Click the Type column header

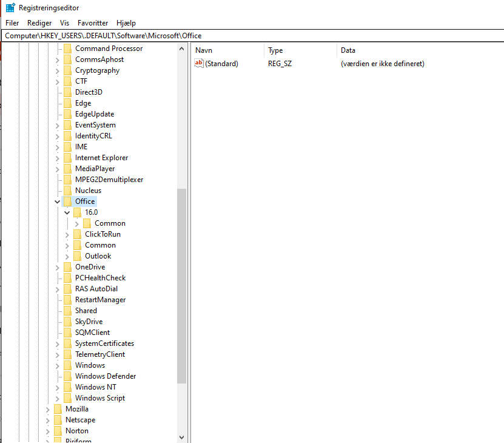coord(301,50)
